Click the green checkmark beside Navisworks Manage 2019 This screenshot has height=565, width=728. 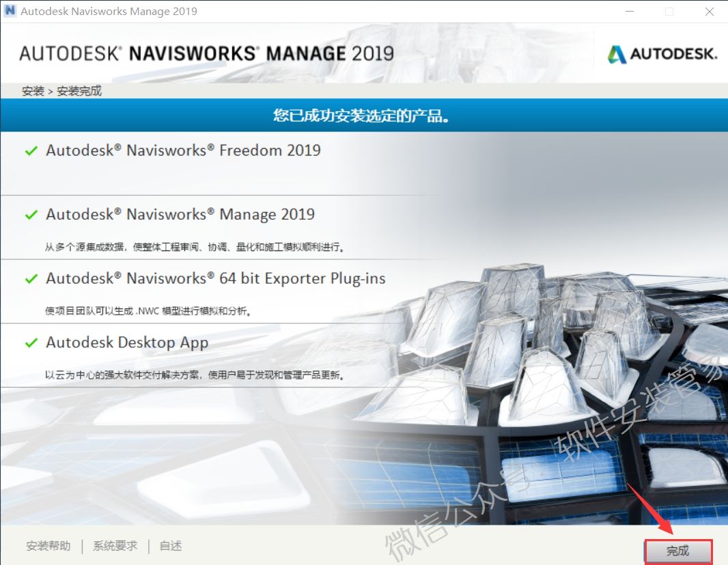(31, 215)
